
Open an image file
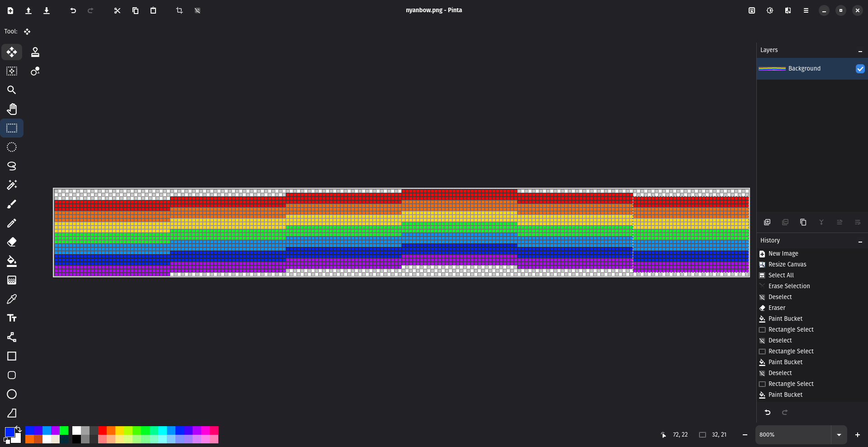point(28,10)
